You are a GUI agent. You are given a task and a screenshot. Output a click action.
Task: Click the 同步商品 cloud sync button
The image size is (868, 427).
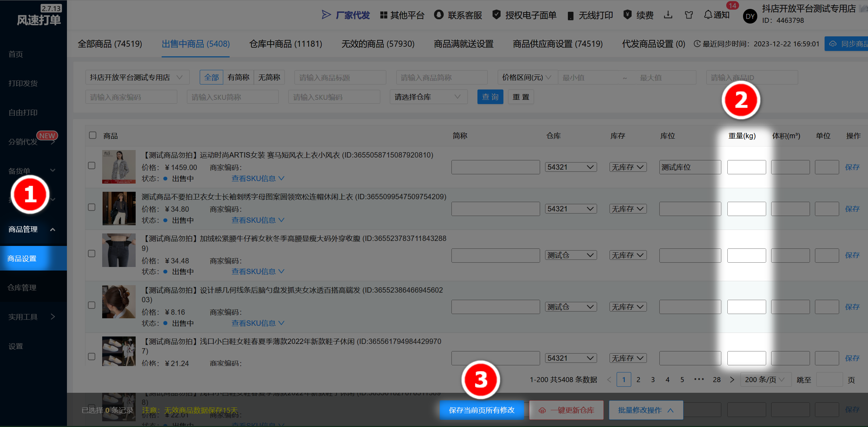coord(846,44)
